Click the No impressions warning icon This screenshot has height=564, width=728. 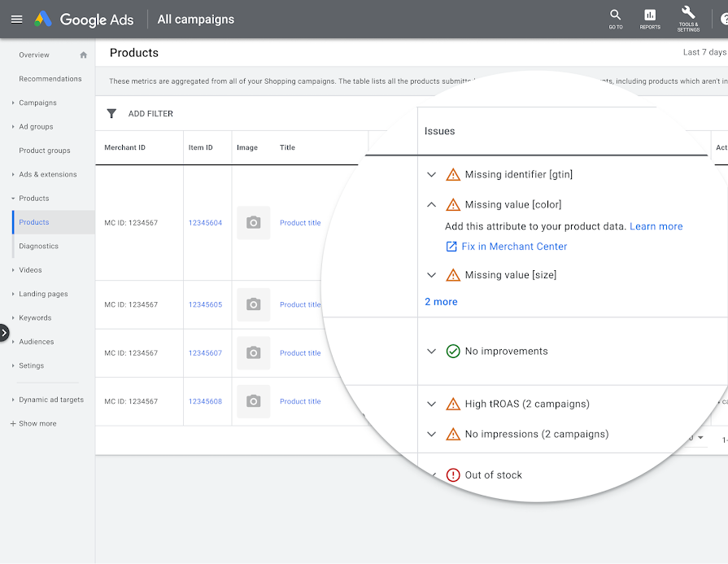coord(453,435)
